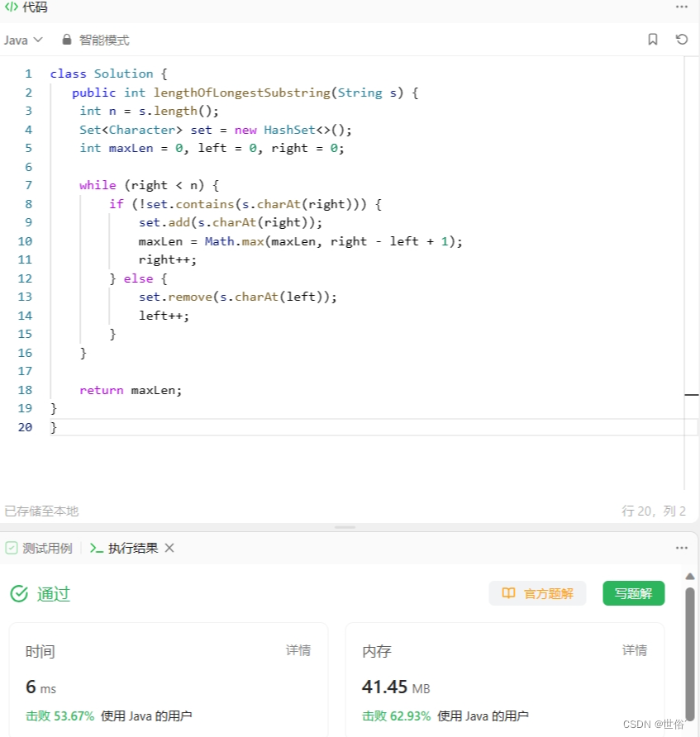Screen dimensions: 700x737
Task: Expand the 时间 performance details
Action: point(298,651)
